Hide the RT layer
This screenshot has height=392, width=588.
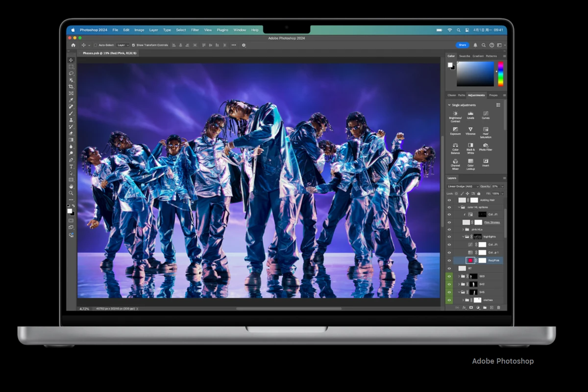(449, 268)
